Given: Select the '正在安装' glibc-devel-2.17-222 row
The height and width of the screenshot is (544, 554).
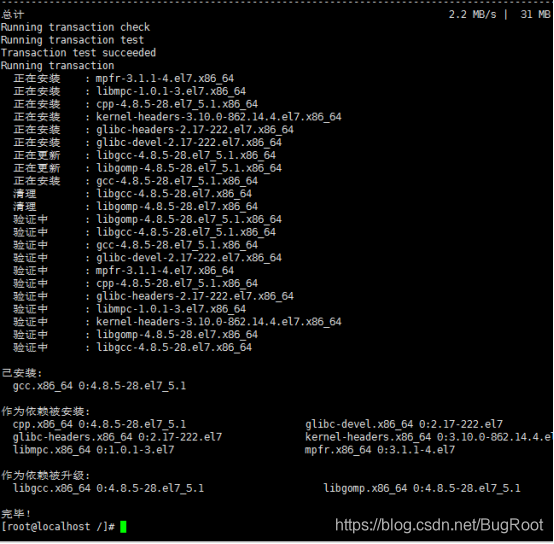Looking at the screenshot, I should (148, 142).
